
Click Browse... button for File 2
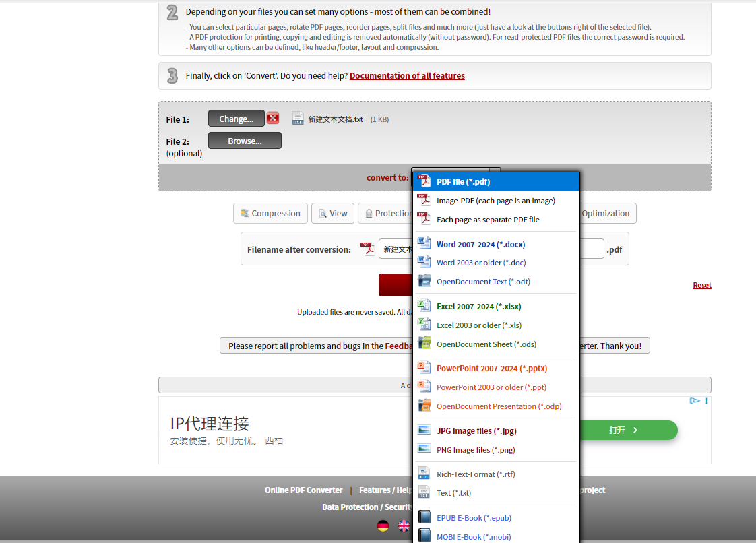click(245, 141)
